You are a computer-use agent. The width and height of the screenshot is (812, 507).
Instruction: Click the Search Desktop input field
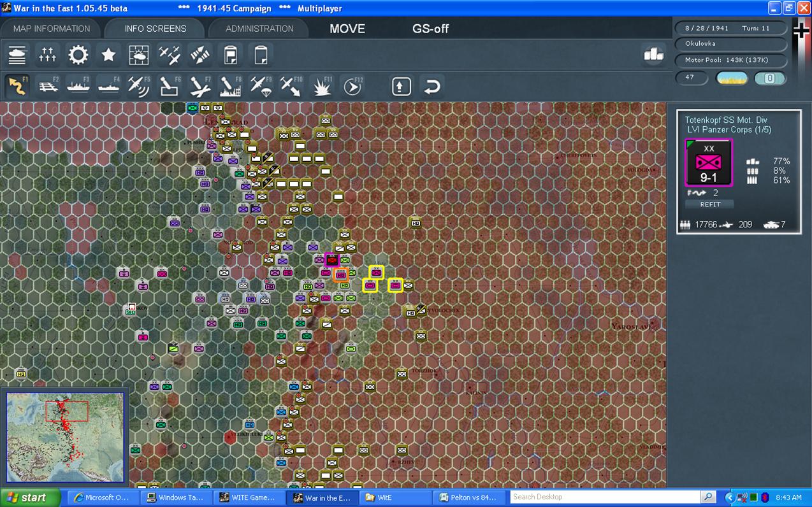605,497
